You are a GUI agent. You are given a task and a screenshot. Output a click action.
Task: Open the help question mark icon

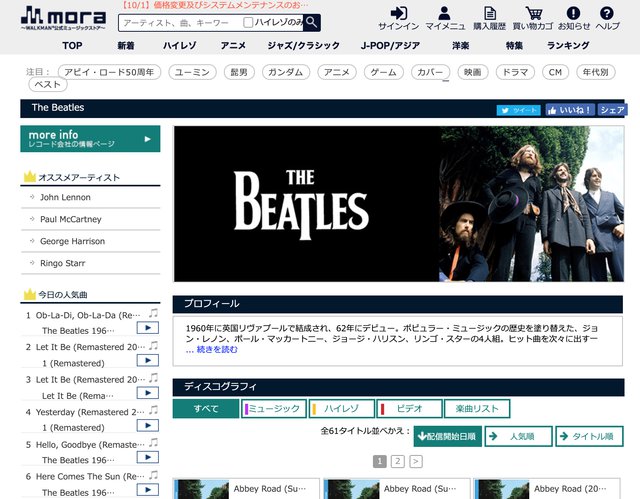607,13
